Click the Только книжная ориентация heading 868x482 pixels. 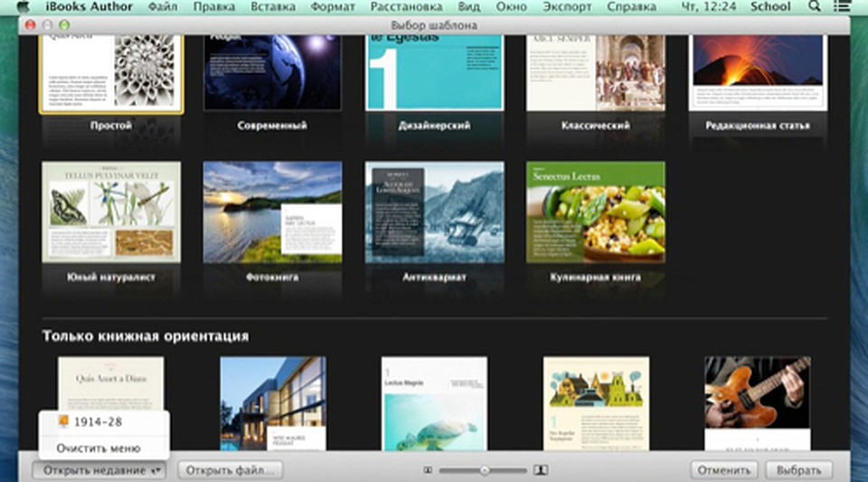pyautogui.click(x=146, y=336)
